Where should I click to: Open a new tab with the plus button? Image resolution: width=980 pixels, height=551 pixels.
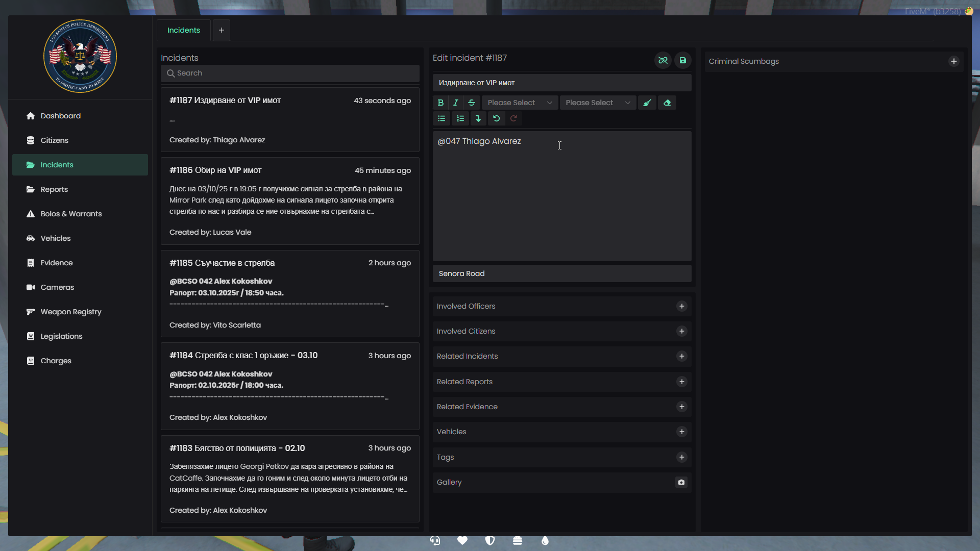click(x=222, y=30)
